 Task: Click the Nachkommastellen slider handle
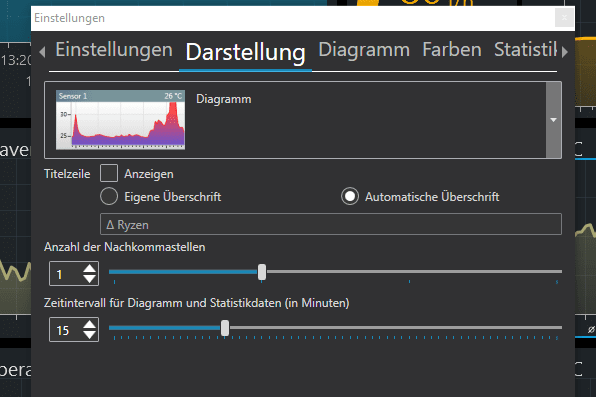[x=262, y=272]
